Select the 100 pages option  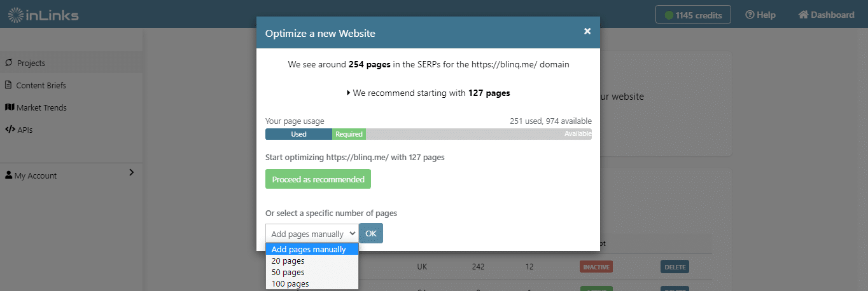click(312, 283)
